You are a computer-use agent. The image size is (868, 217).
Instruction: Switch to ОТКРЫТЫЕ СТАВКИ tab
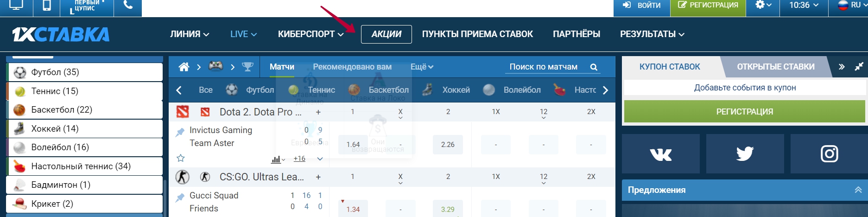[776, 67]
